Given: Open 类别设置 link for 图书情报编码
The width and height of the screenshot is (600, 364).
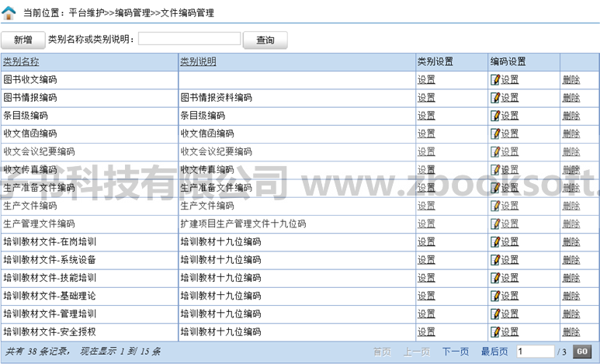Looking at the screenshot, I should [426, 98].
